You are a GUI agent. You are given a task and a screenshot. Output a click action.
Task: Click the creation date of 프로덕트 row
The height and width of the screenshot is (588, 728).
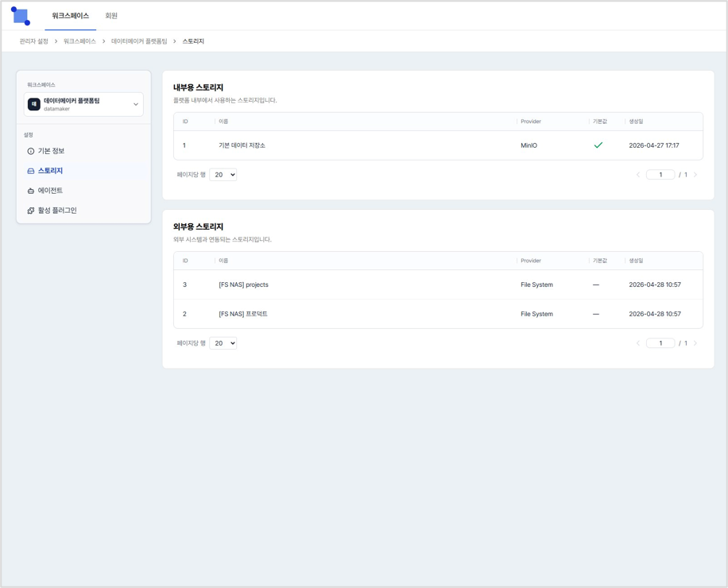(655, 314)
